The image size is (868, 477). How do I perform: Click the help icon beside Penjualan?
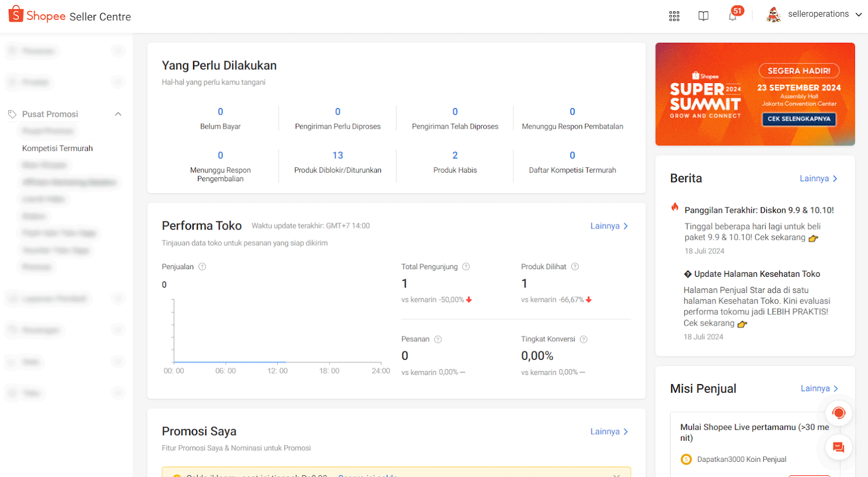202,266
